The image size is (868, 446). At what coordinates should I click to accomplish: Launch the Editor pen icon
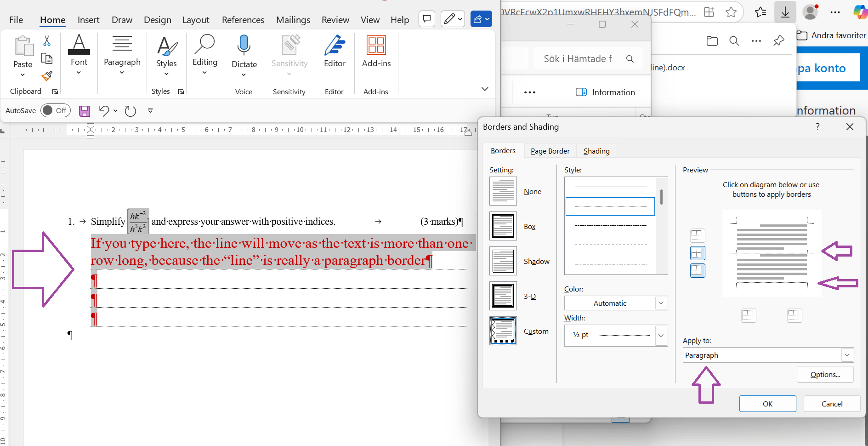point(335,46)
